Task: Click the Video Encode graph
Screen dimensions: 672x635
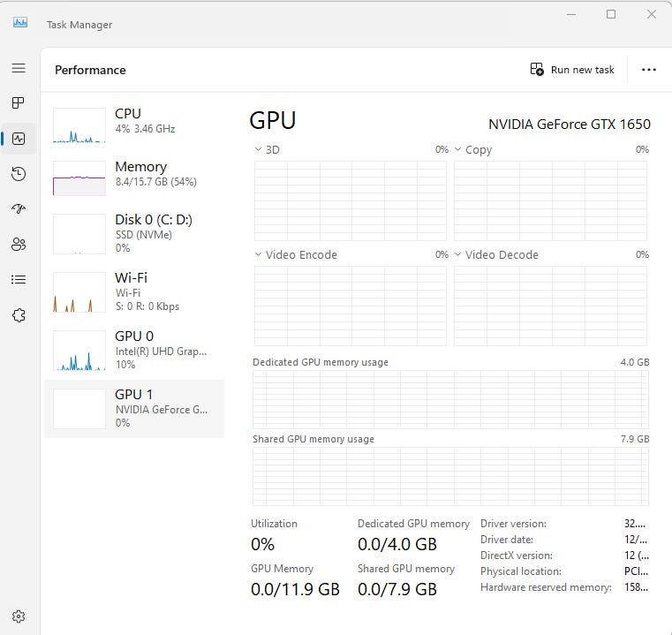Action: click(351, 306)
